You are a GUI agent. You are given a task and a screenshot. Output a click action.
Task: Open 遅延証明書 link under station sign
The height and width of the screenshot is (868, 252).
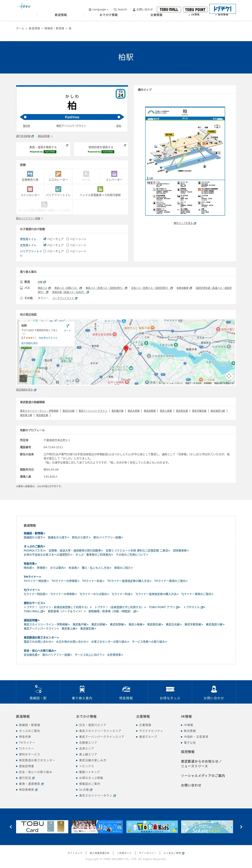(44, 136)
